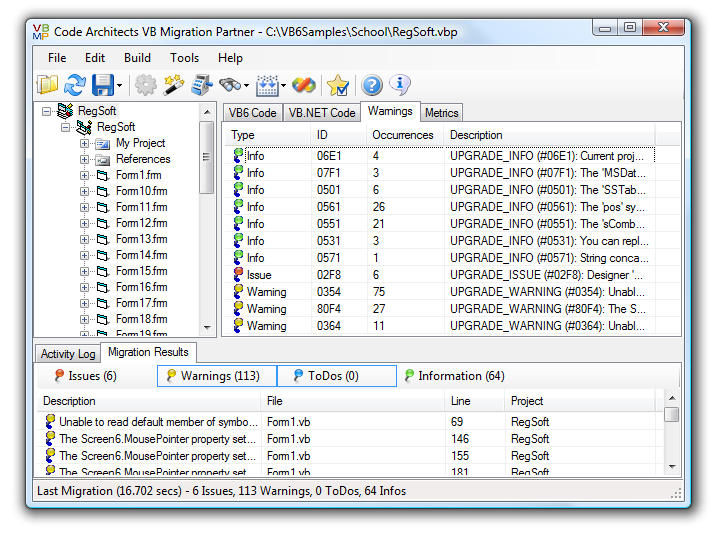The width and height of the screenshot is (721, 540).
Task: Collapse the nested RegSoft project node
Action: tap(65, 127)
